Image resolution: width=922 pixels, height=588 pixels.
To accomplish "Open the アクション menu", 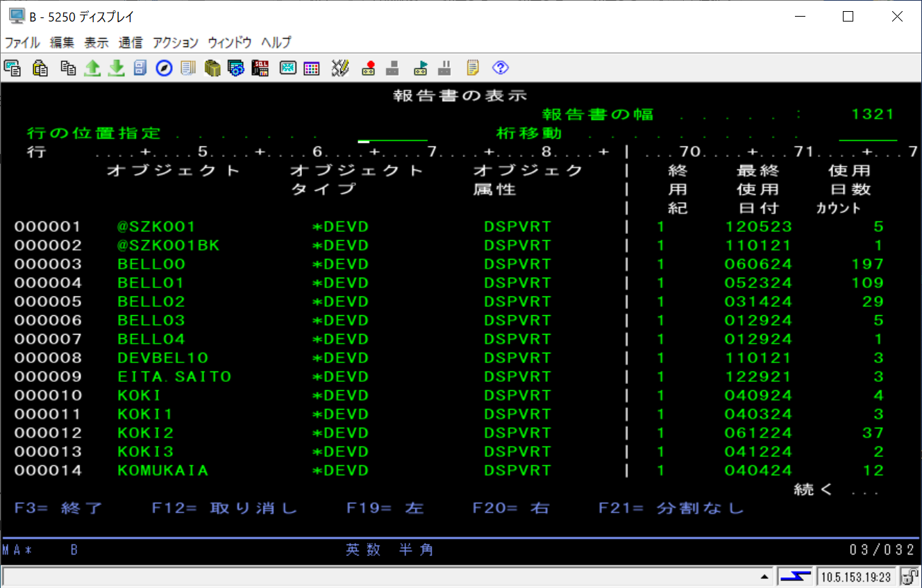I will pos(176,42).
